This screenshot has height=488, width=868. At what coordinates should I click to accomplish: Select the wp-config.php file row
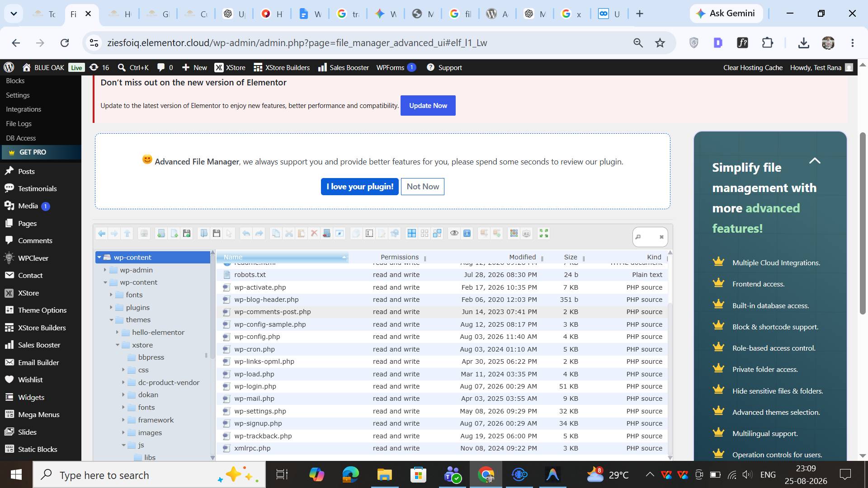[442, 337]
